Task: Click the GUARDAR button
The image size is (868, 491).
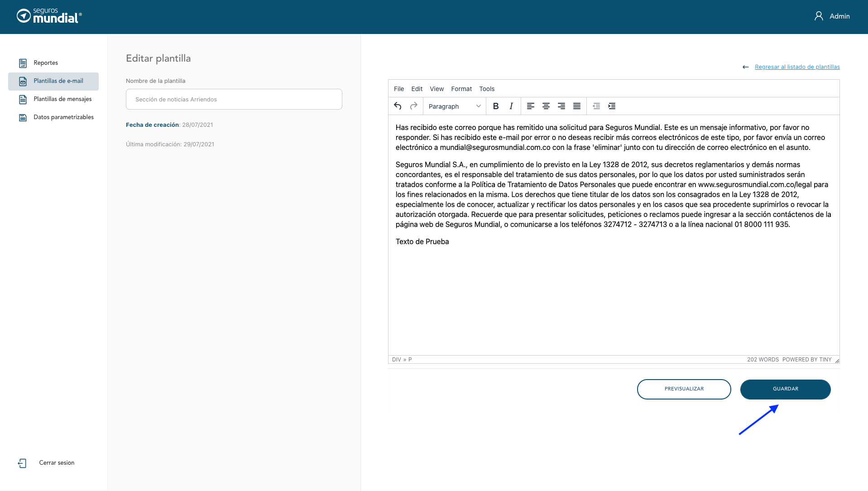Action: (x=785, y=389)
